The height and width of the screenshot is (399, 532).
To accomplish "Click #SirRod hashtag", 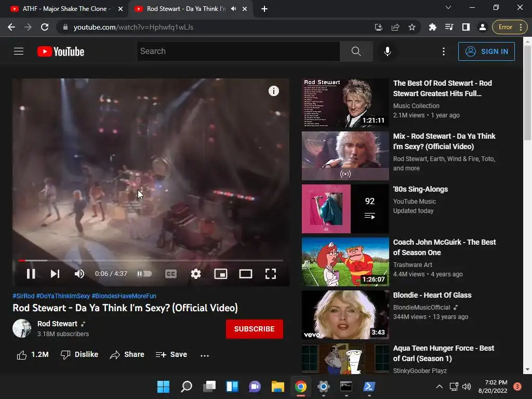I will coord(23,296).
